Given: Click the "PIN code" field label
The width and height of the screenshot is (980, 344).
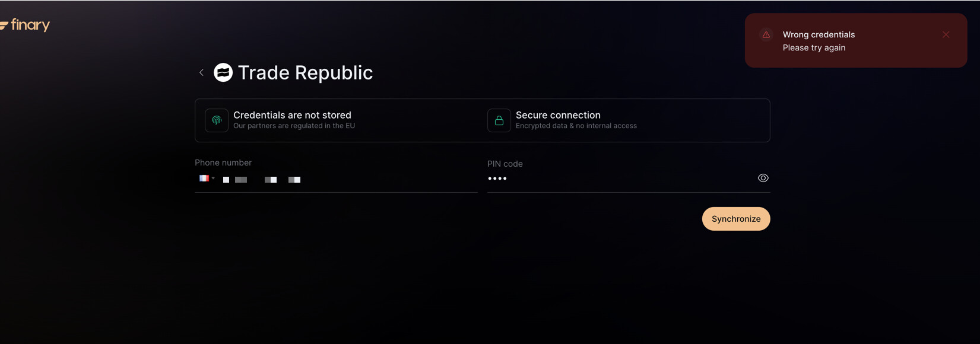Looking at the screenshot, I should point(505,164).
